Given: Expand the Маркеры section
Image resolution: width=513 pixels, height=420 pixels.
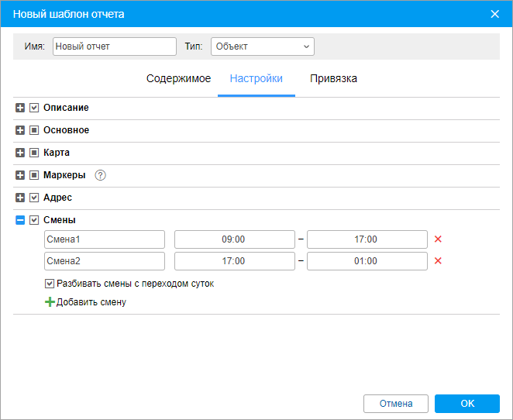Looking at the screenshot, I should point(20,175).
